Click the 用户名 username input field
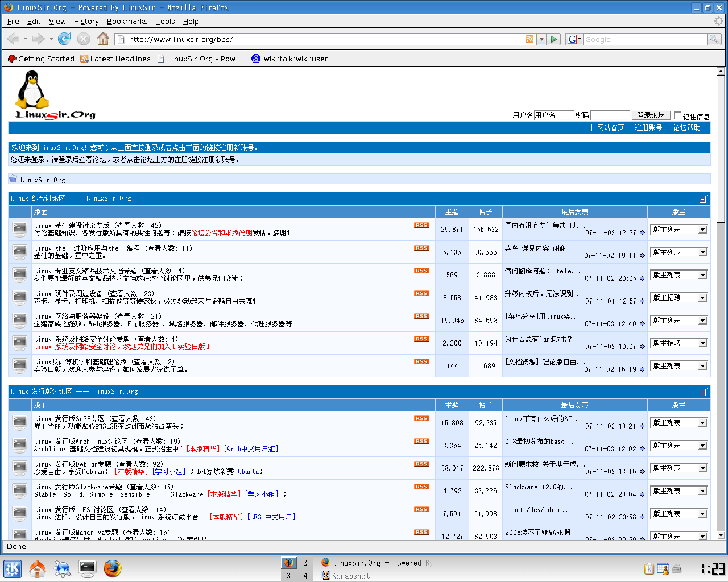Image resolution: width=728 pixels, height=582 pixels. coord(554,115)
